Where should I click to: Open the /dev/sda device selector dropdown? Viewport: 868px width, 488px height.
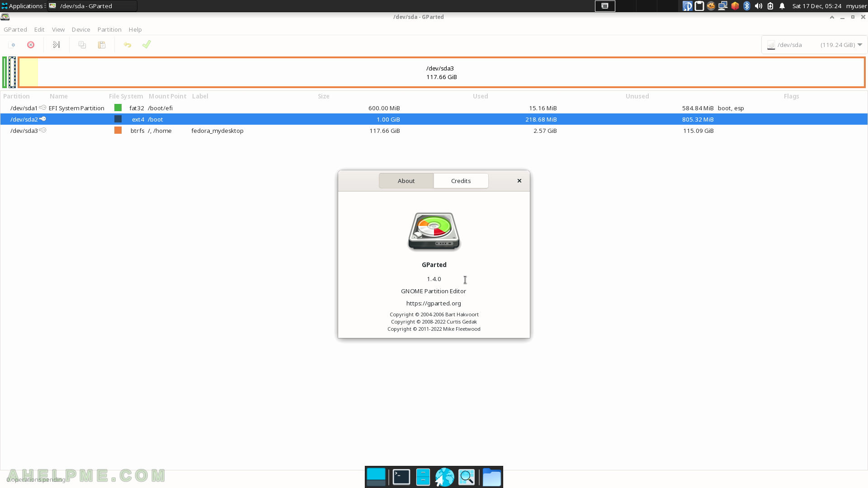814,45
